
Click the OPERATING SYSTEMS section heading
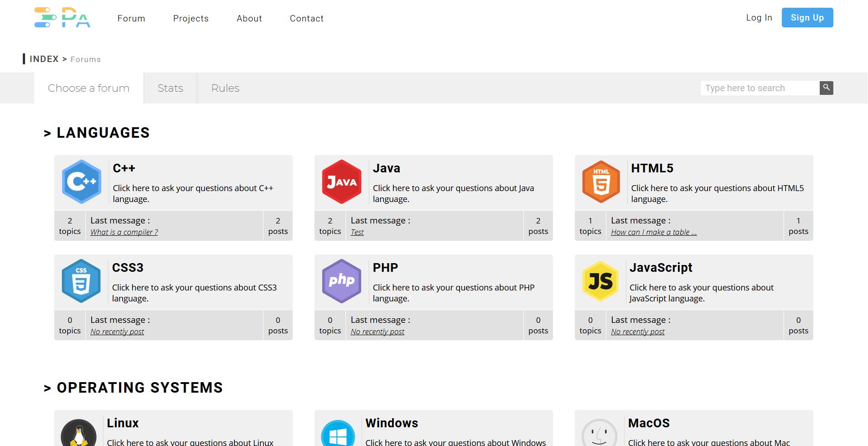[x=139, y=388]
